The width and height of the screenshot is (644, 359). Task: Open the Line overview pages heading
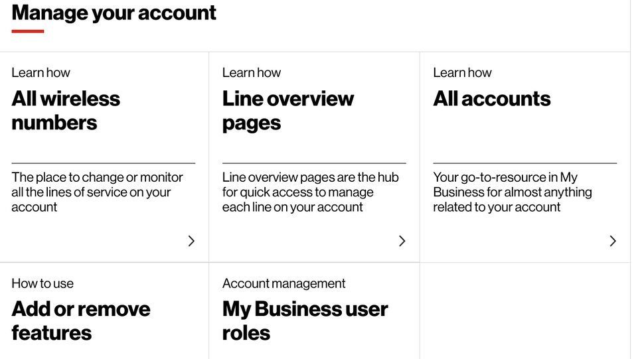click(287, 111)
